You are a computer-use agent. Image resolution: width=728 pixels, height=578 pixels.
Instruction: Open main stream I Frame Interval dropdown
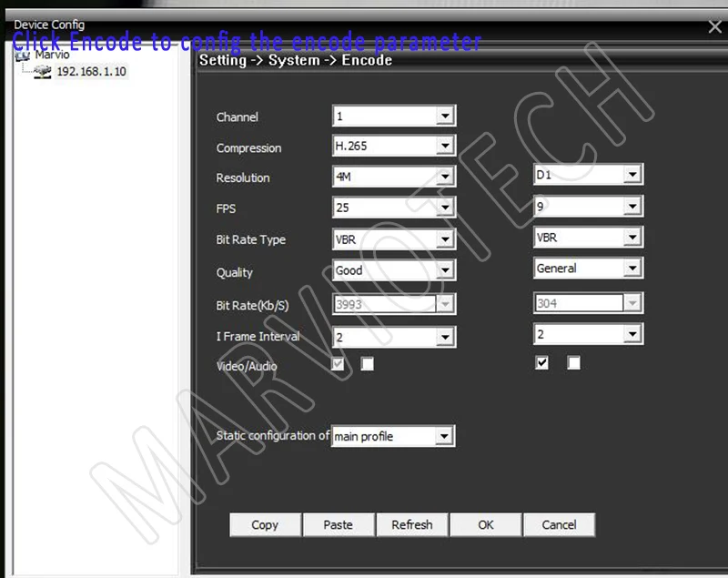tap(394, 337)
